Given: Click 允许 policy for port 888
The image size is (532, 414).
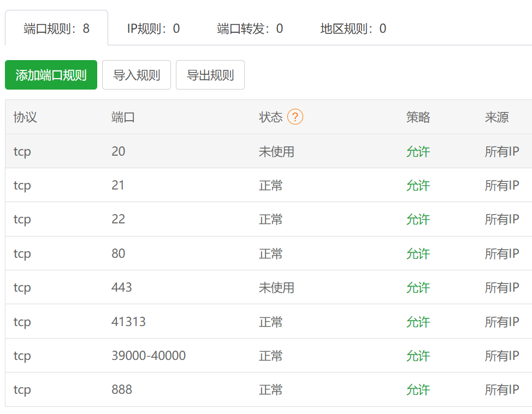Looking at the screenshot, I should [417, 390].
